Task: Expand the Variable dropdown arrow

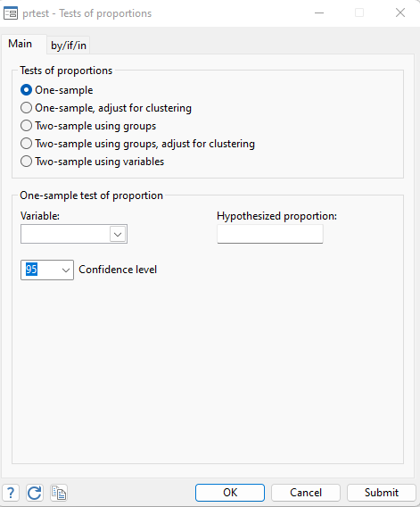Action: [118, 234]
